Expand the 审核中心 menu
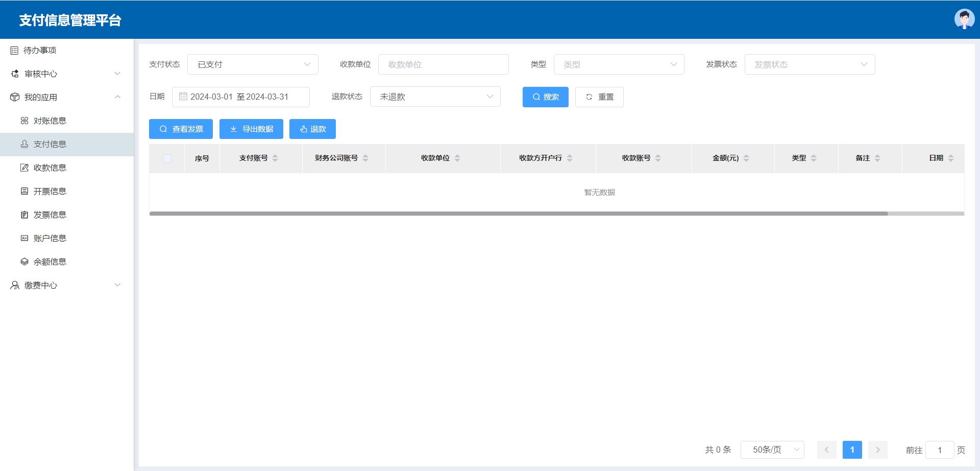Screen dimensions: 980x471 click(66, 74)
